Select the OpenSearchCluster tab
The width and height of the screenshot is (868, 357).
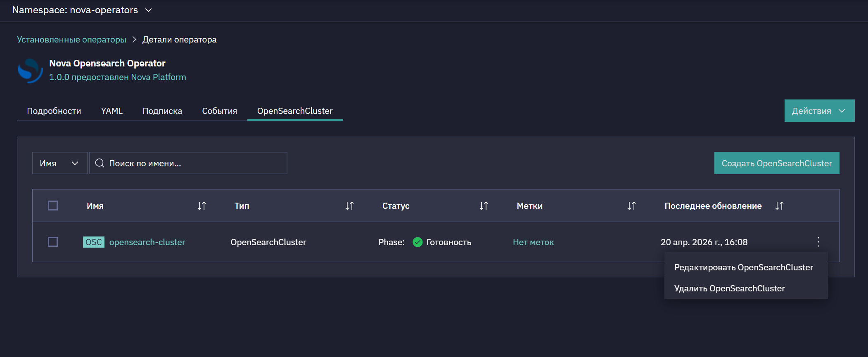(x=295, y=111)
